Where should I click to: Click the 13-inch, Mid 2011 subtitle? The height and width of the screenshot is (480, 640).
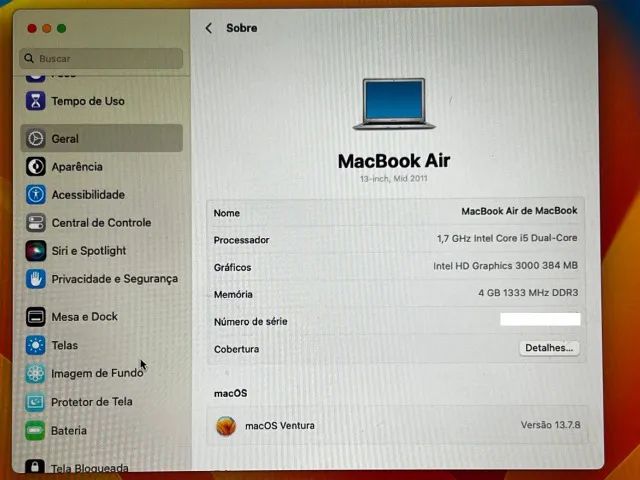[x=393, y=179]
